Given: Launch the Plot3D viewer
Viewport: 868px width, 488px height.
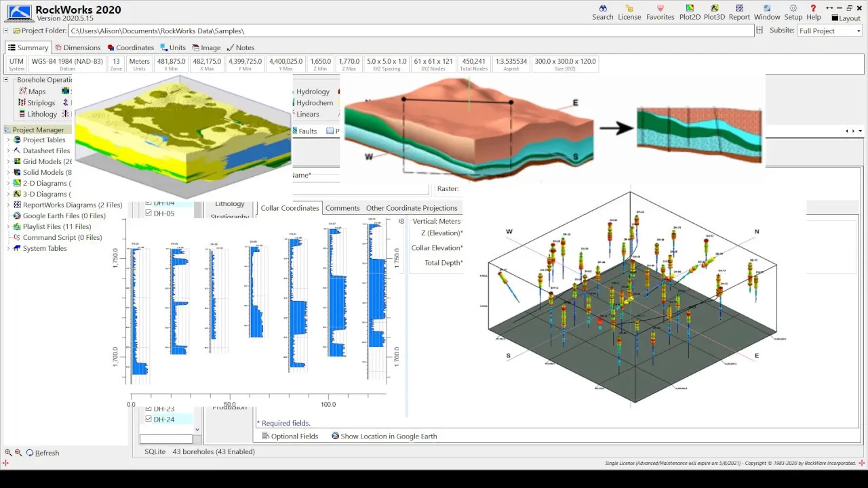Looking at the screenshot, I should [x=715, y=12].
